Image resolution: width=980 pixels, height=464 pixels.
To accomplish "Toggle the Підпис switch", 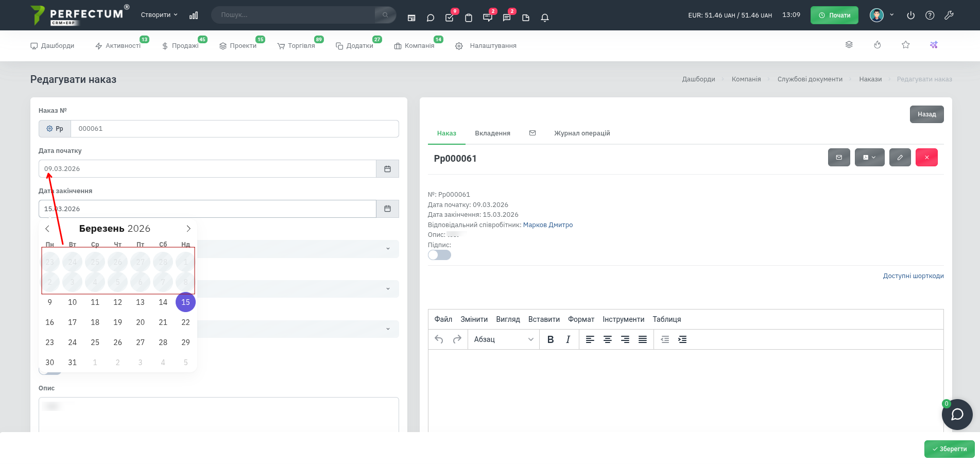I will tap(439, 255).
